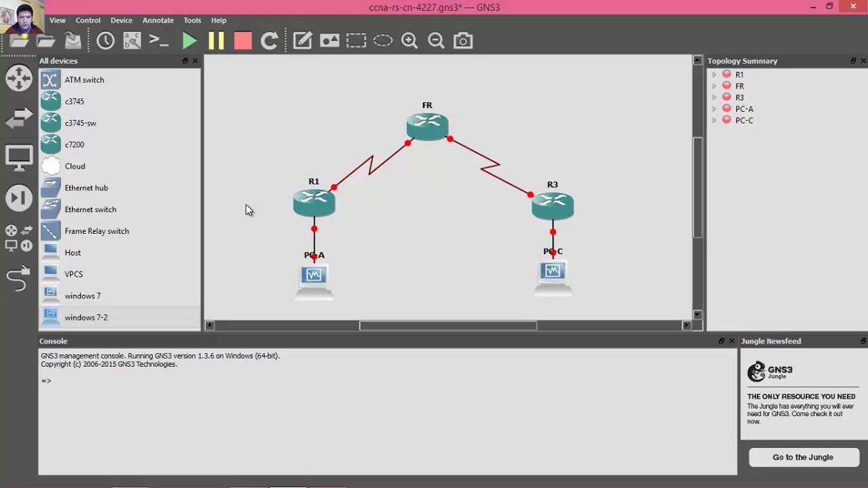Expand FR in Topology Summary
Screen dimensions: 868x488
tap(714, 86)
